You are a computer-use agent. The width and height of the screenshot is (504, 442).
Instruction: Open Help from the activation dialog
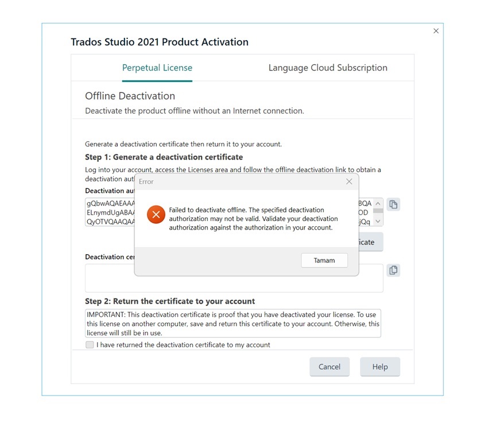tap(380, 366)
